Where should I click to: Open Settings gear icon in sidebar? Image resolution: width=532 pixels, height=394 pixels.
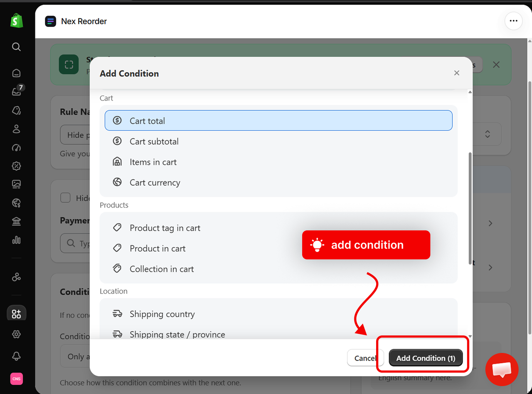point(16,334)
